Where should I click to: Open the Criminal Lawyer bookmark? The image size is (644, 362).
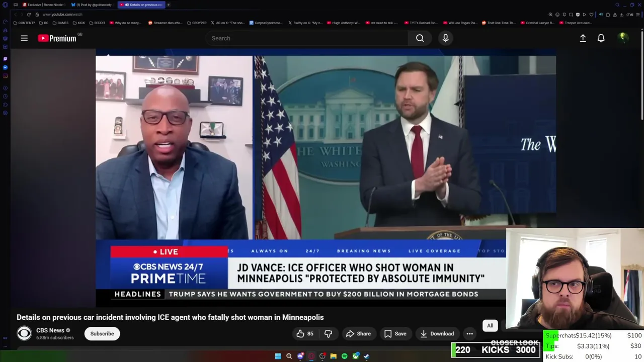coord(537,23)
